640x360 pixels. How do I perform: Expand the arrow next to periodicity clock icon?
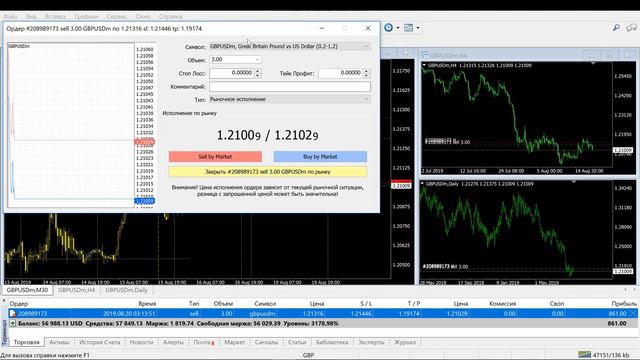(398, 28)
